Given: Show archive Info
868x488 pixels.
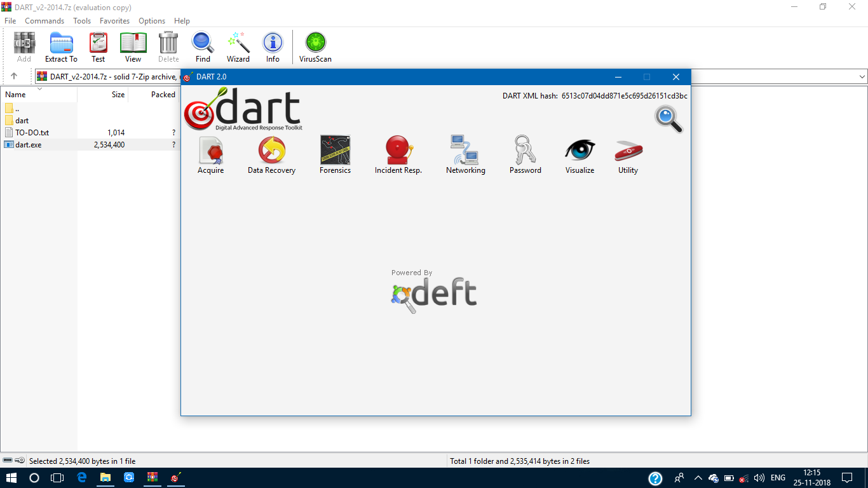Looking at the screenshot, I should [x=273, y=48].
